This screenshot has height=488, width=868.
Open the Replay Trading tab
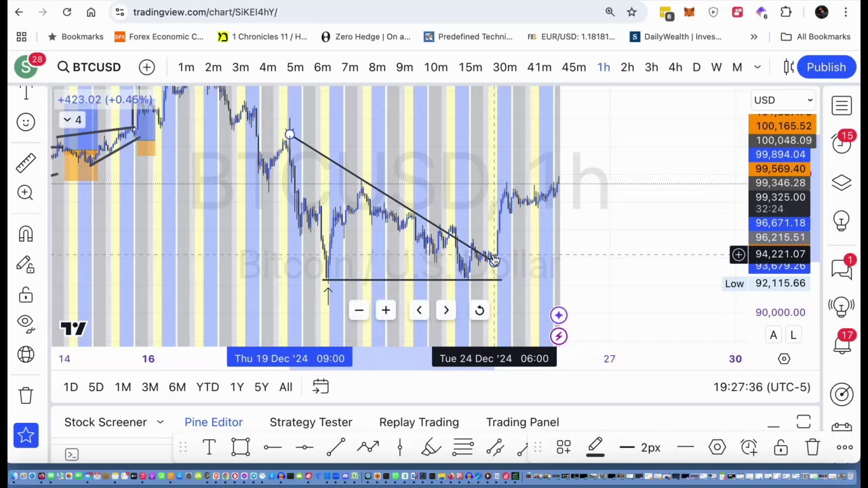[419, 422]
